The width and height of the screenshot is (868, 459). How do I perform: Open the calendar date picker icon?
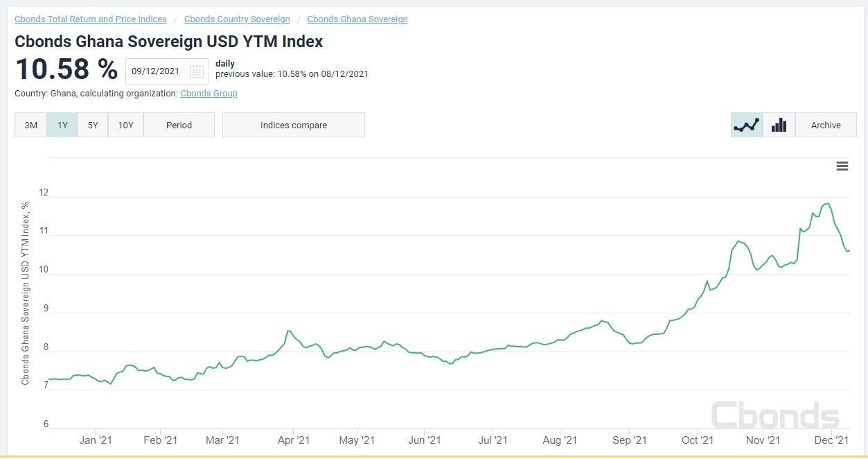pyautogui.click(x=197, y=71)
